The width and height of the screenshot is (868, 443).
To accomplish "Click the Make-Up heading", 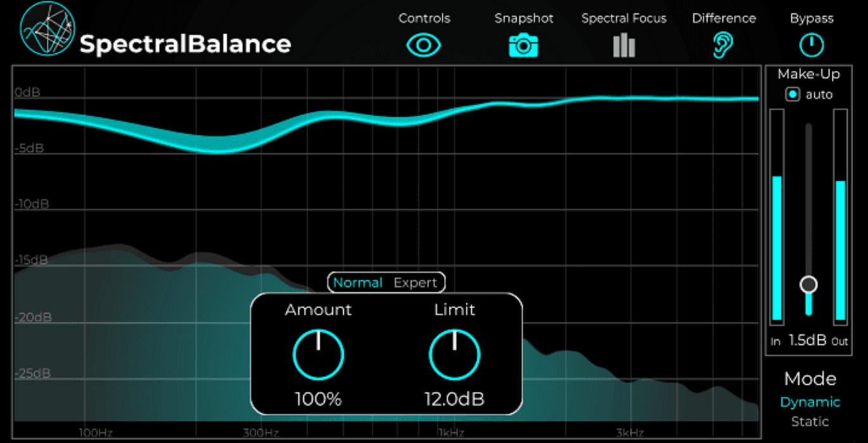I will [808, 74].
